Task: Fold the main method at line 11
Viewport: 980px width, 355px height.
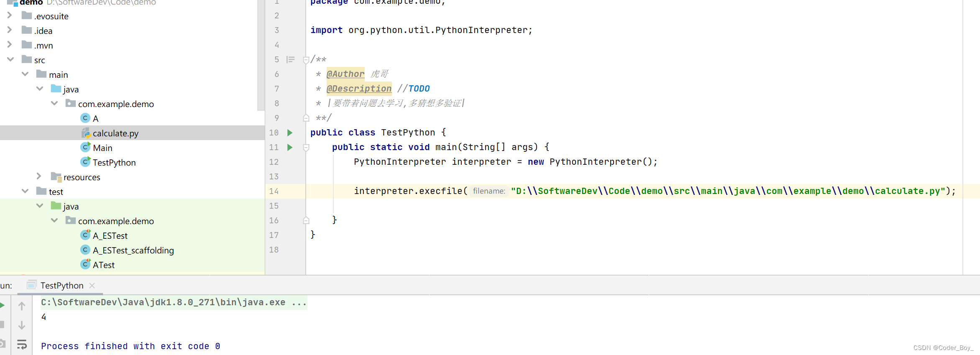Action: [x=306, y=148]
